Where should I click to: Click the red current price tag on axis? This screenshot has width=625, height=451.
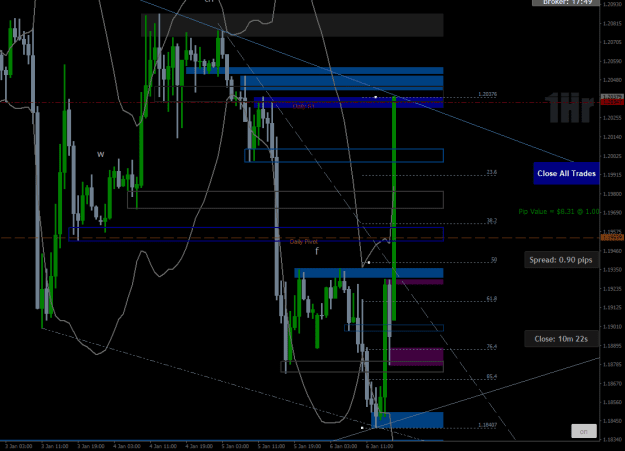tap(612, 102)
